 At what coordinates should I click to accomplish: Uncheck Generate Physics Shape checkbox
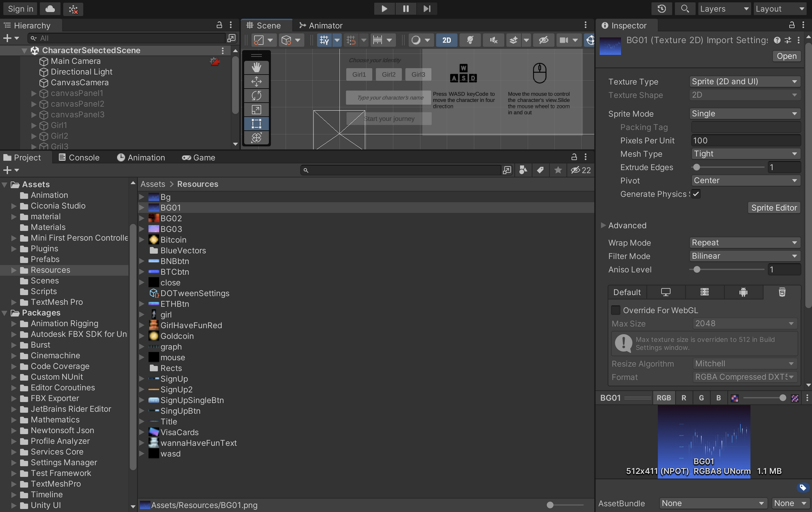pyautogui.click(x=696, y=194)
